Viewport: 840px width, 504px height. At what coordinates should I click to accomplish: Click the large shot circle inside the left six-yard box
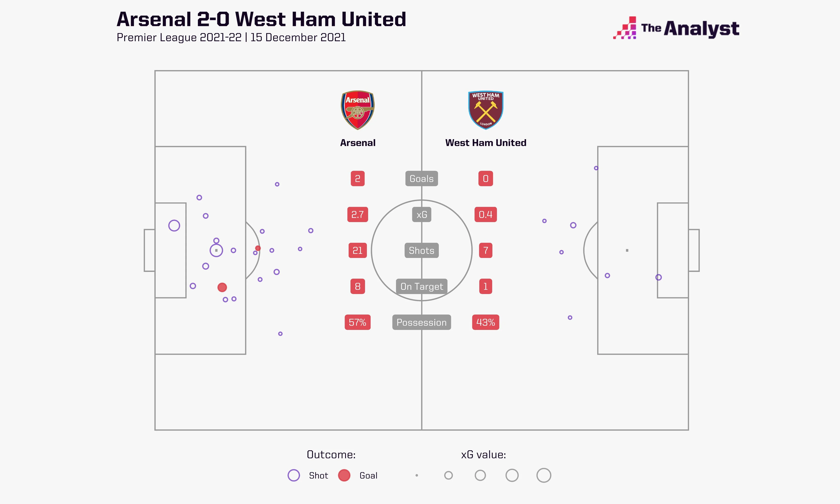coord(174,226)
